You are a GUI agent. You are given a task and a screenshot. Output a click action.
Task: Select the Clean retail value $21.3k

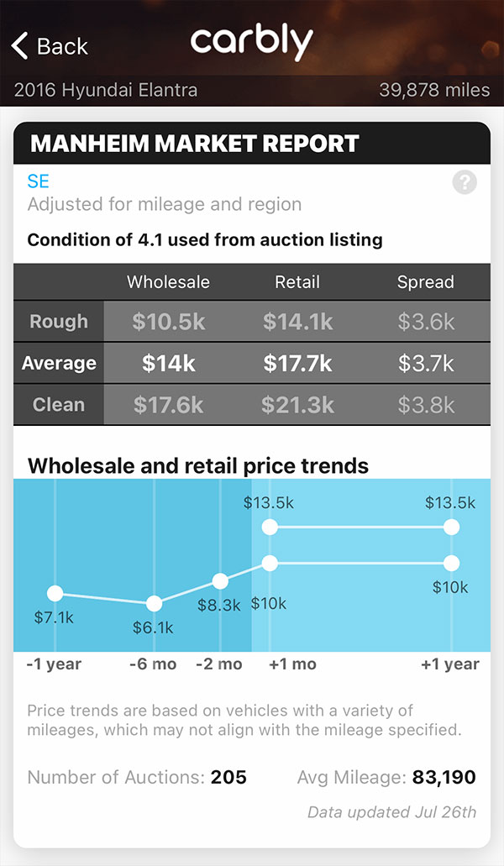point(297,404)
